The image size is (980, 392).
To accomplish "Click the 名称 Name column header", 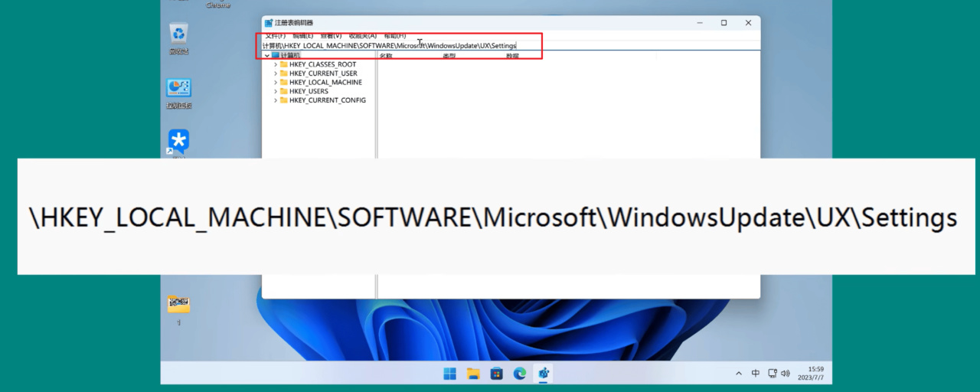I will coord(386,56).
